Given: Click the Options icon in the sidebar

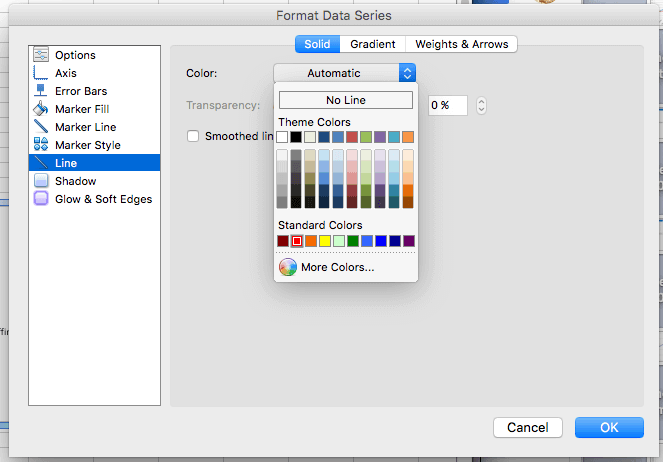Looking at the screenshot, I should coord(41,55).
